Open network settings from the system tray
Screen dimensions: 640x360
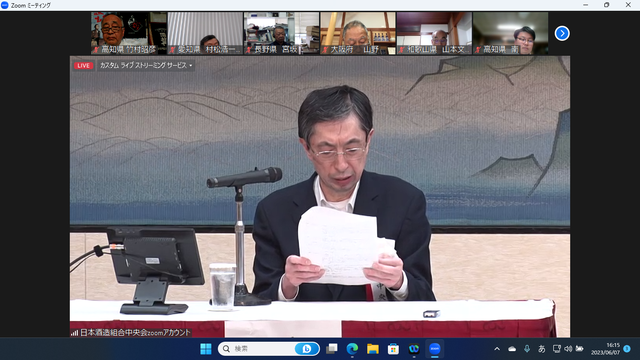(556, 349)
